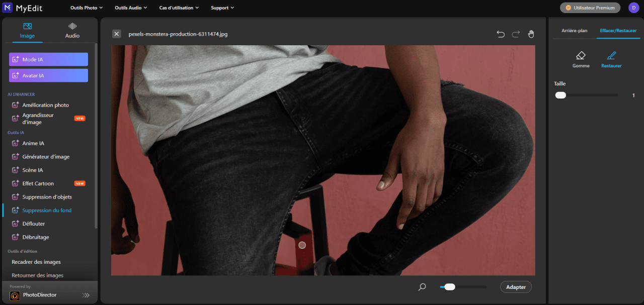Open the Outils Photo dropdown menu

87,8
